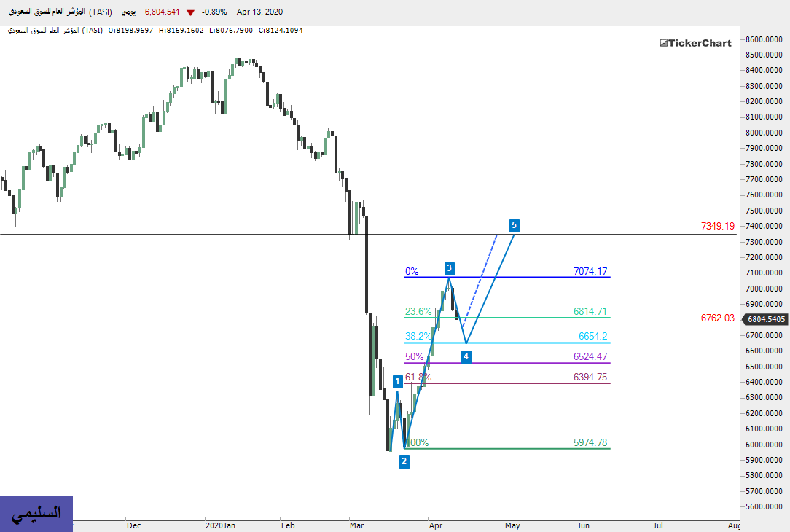Click the Mar label on time axis
Image resolution: width=790 pixels, height=532 pixels.
[356, 525]
